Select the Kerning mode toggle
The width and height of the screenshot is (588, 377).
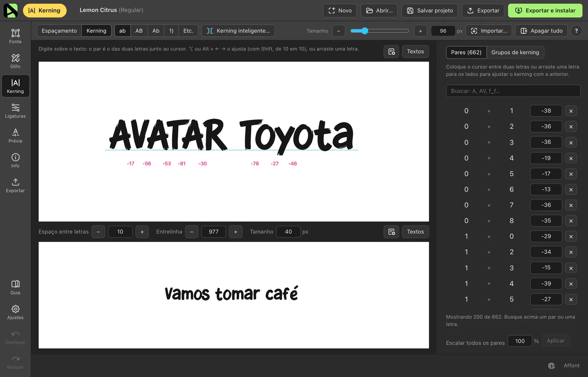[96, 31]
